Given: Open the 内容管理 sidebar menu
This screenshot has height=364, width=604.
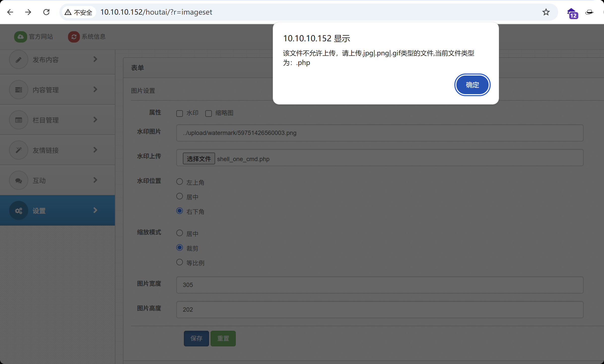Looking at the screenshot, I should pyautogui.click(x=57, y=90).
